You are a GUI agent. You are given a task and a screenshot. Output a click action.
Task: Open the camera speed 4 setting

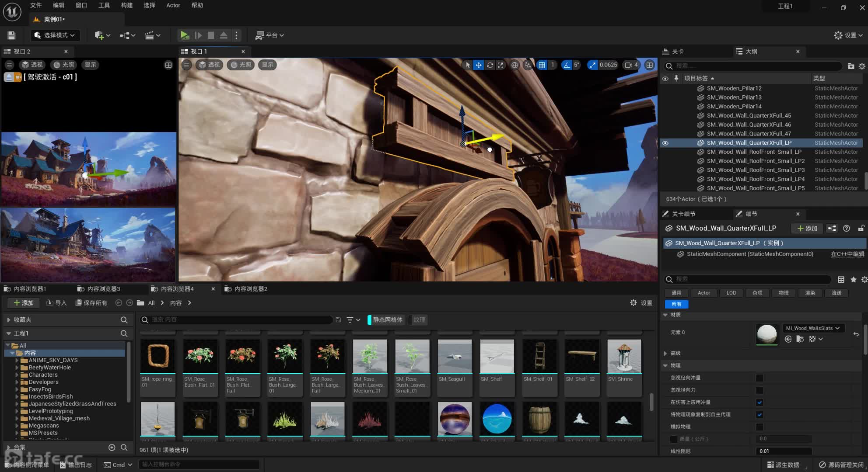[631, 65]
